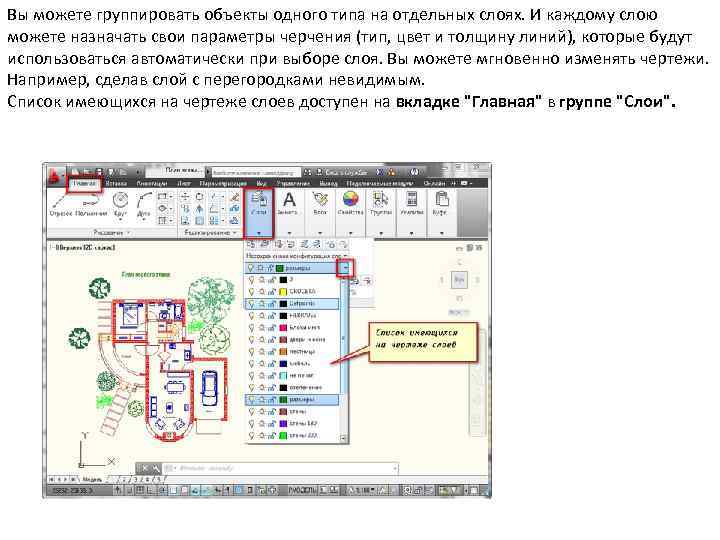Click the cyan layer color swatch
720x540 pixels.
(283, 376)
